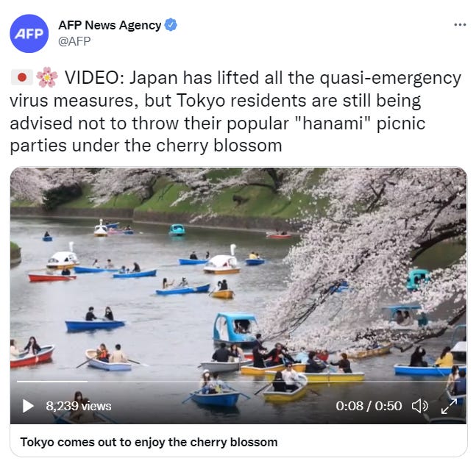The image size is (476, 461).
Task: Click the cherry blossom emoji
Action: pos(47,77)
